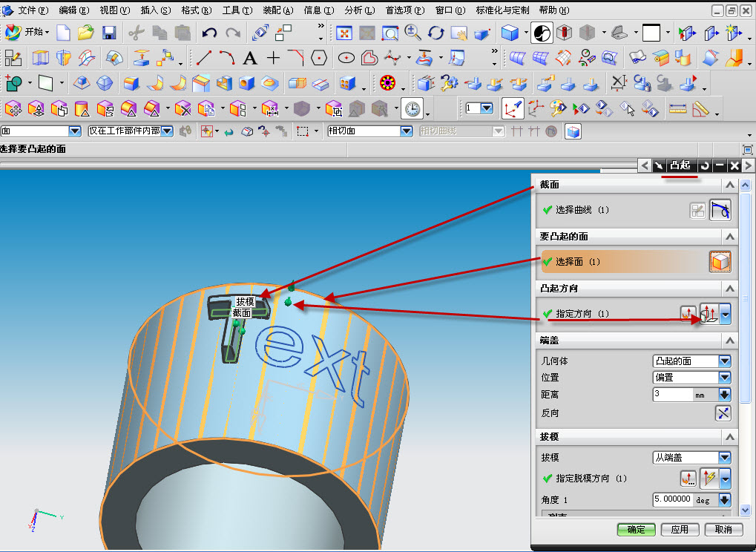Open the 位置 dropdown showing 偏置
Viewport: 756px width, 552px height.
coord(692,378)
